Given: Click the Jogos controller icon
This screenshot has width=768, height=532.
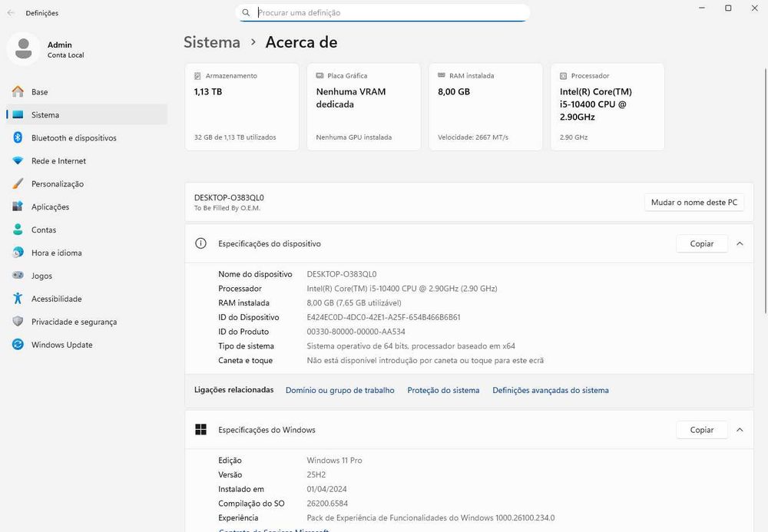Looking at the screenshot, I should 18,276.
